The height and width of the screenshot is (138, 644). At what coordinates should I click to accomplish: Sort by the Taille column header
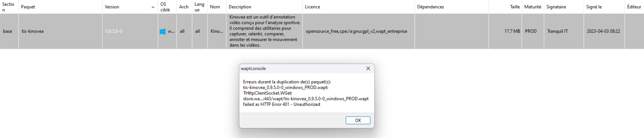pos(505,7)
